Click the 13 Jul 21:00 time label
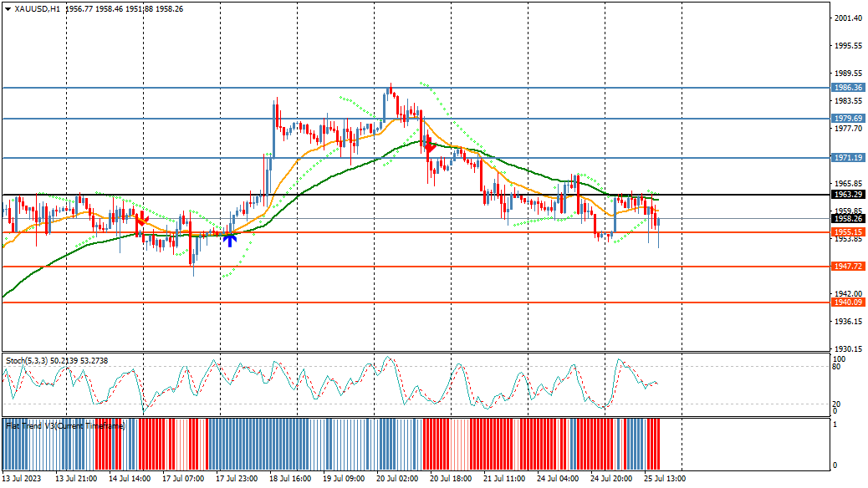This screenshot has height=488, width=868. pyautogui.click(x=76, y=479)
